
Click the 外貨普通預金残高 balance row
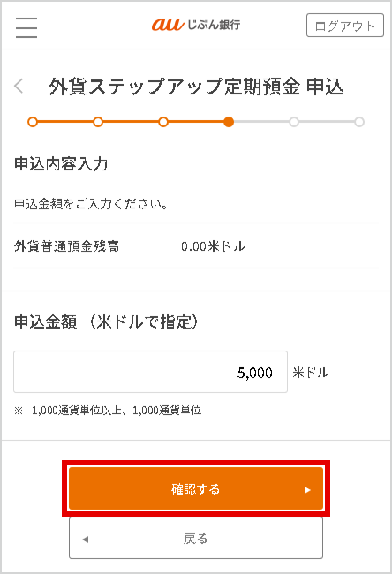[x=196, y=245]
